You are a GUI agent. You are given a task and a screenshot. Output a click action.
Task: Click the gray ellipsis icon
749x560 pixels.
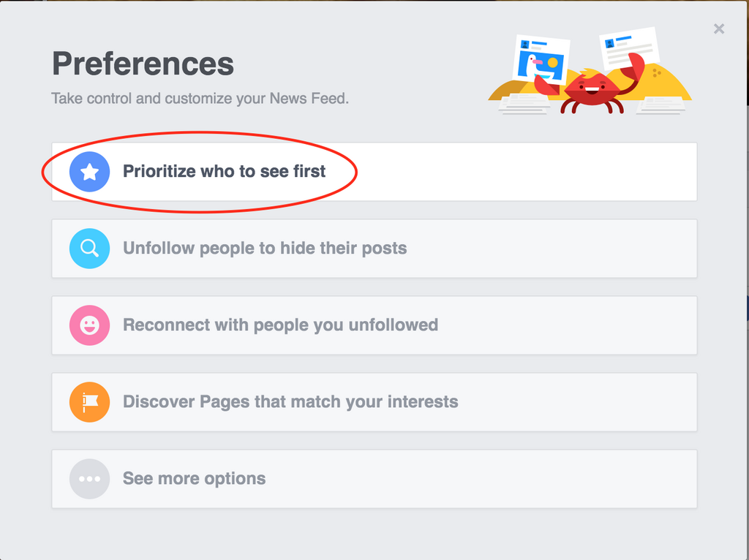click(x=89, y=479)
